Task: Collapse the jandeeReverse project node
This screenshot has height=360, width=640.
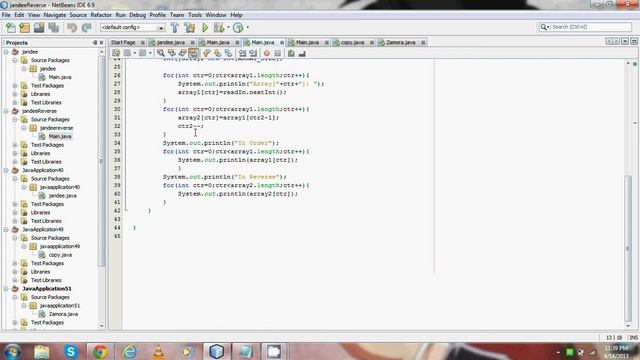Action: (6, 111)
